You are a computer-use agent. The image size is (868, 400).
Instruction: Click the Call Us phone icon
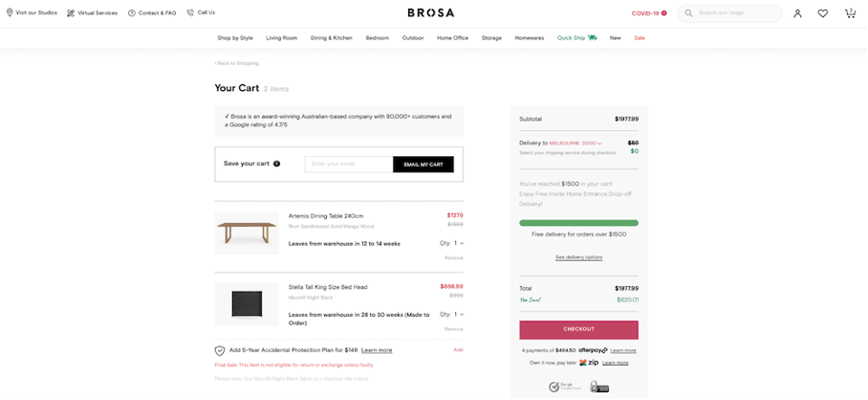pos(190,12)
